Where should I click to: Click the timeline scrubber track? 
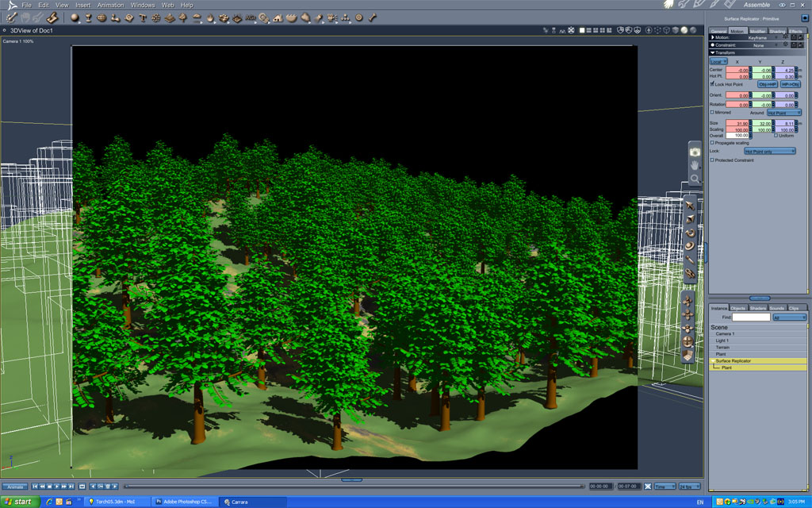(x=354, y=487)
